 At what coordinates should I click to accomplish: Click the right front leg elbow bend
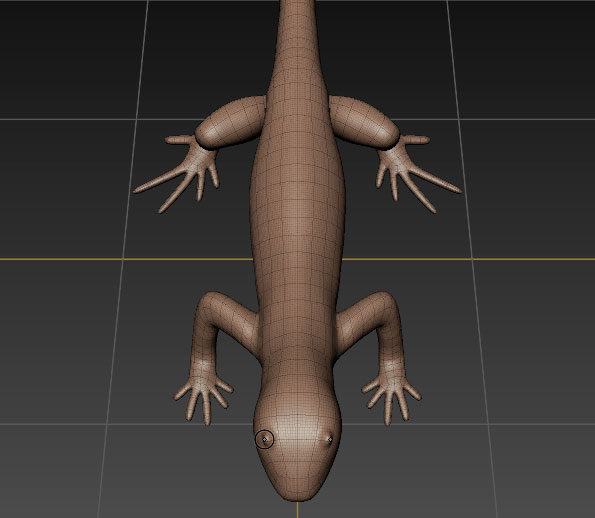(x=386, y=302)
